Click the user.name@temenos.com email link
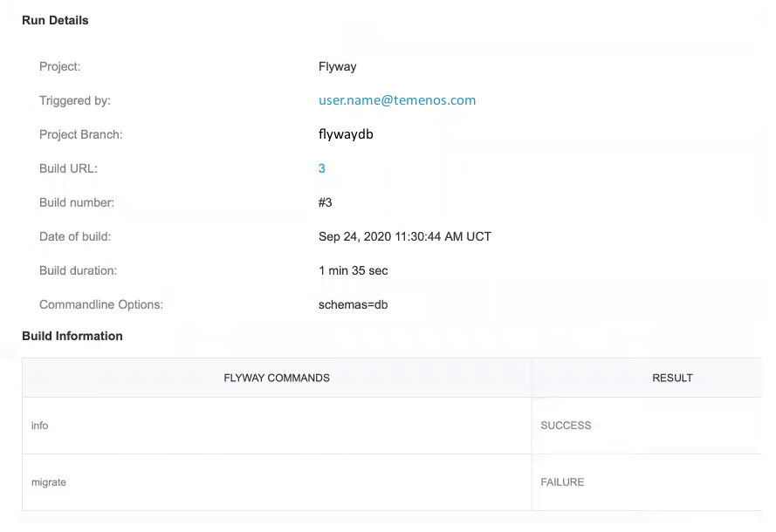The height and width of the screenshot is (532, 776). click(397, 100)
